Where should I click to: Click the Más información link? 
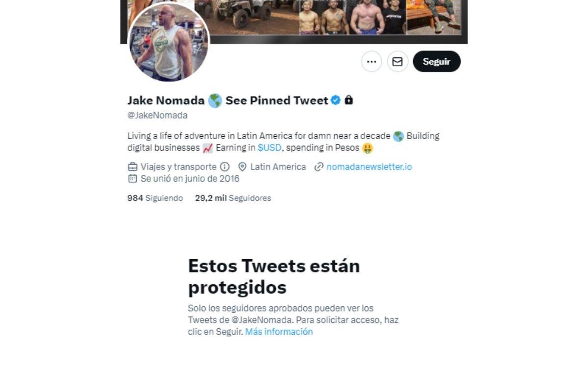point(279,332)
